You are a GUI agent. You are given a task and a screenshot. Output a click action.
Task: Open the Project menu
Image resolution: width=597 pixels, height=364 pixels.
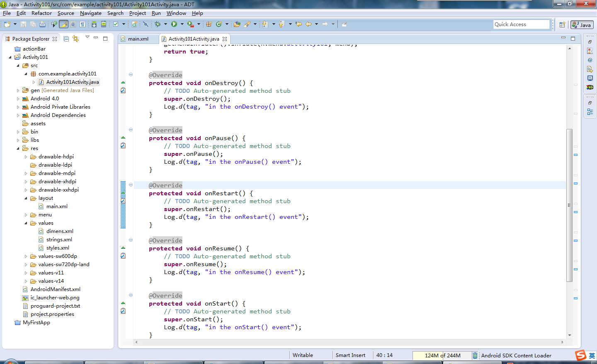coord(137,13)
